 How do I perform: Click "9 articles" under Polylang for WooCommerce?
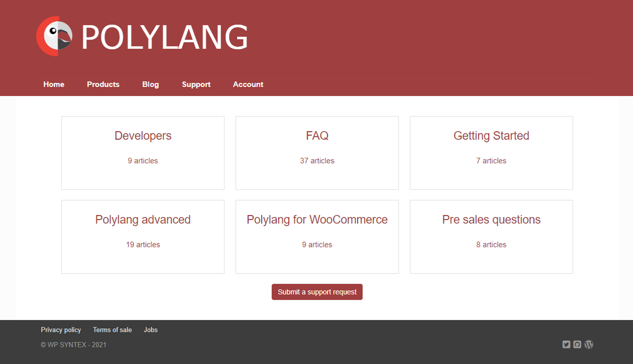click(x=317, y=245)
